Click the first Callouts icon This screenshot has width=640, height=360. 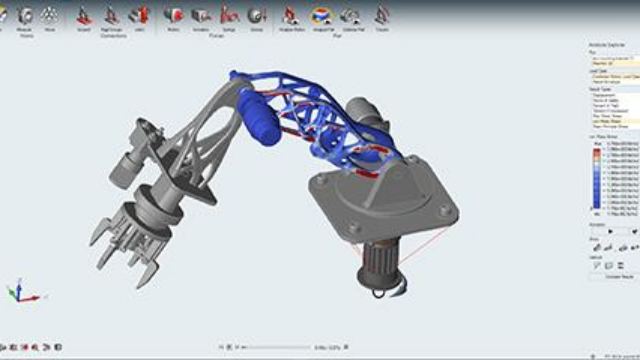pos(597,266)
